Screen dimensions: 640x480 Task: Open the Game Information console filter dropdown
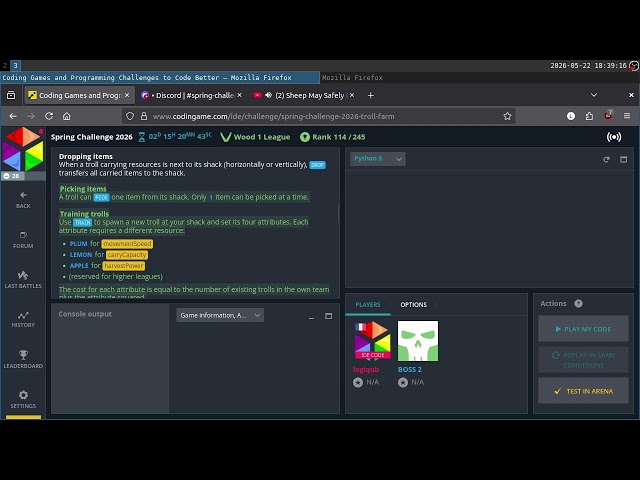220,315
